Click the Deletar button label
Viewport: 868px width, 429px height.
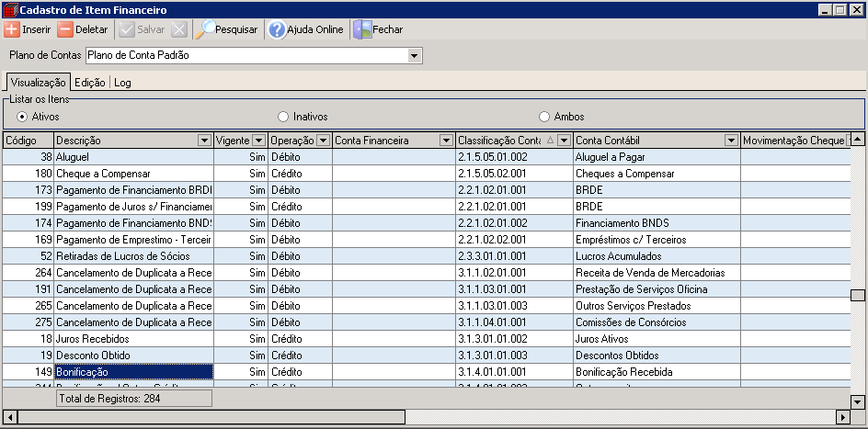pyautogui.click(x=91, y=29)
